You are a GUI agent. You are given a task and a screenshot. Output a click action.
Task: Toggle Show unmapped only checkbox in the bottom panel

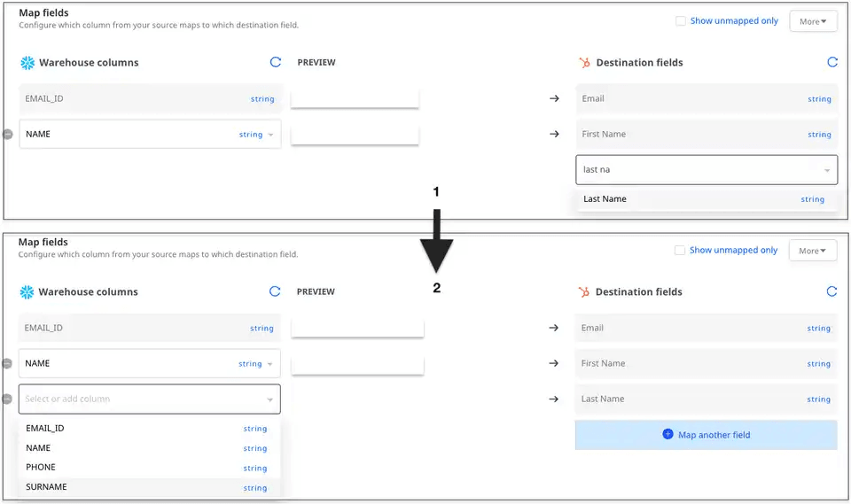click(679, 251)
